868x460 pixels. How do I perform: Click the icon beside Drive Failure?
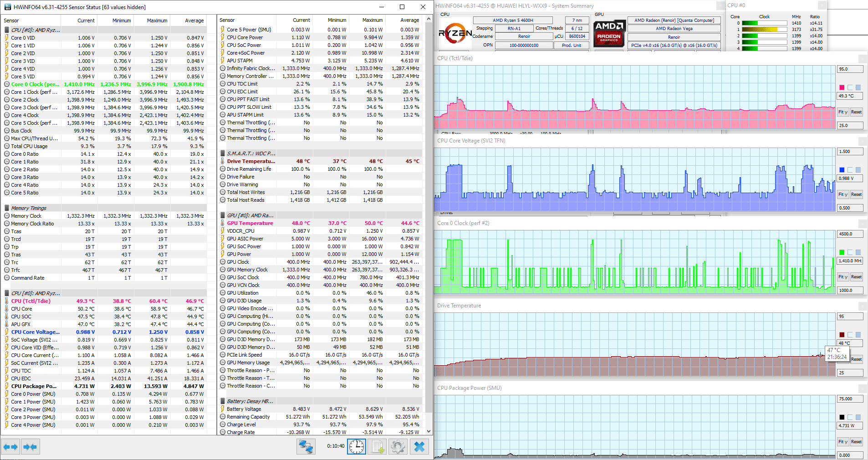point(223,177)
